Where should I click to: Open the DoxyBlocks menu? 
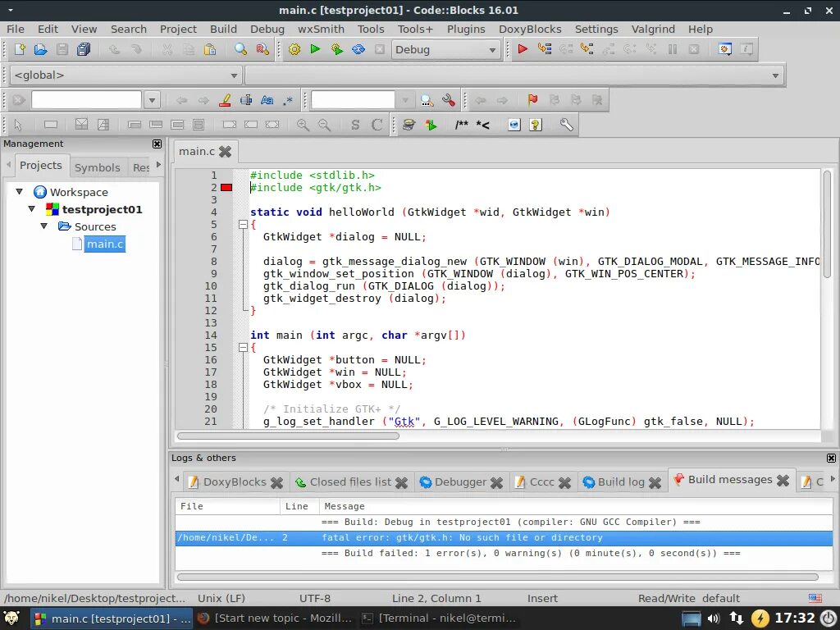[x=530, y=29]
